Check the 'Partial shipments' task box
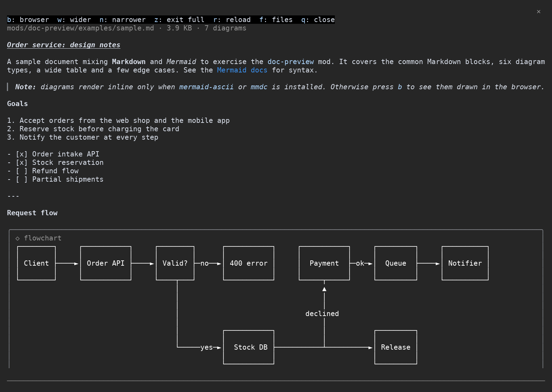This screenshot has width=552, height=392. 22,179
